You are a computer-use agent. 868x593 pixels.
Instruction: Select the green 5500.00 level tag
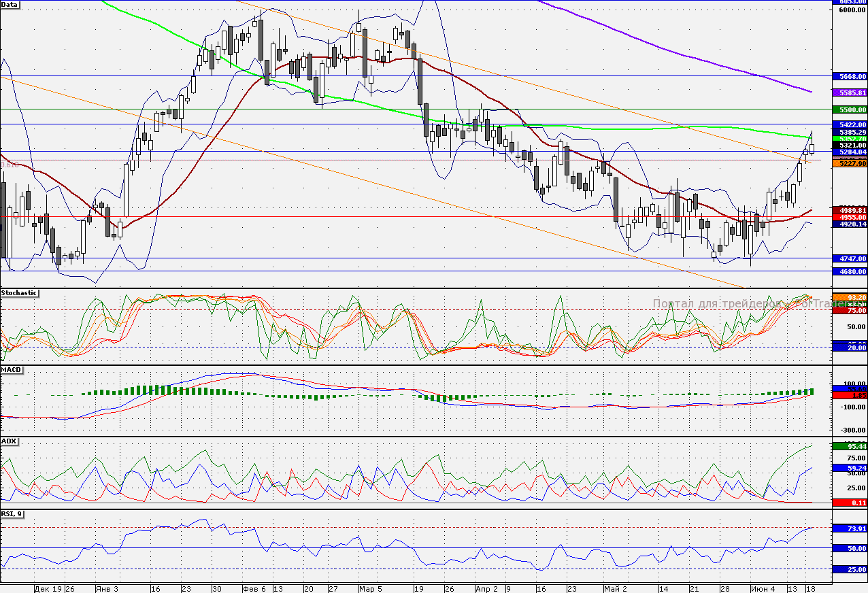[x=850, y=109]
